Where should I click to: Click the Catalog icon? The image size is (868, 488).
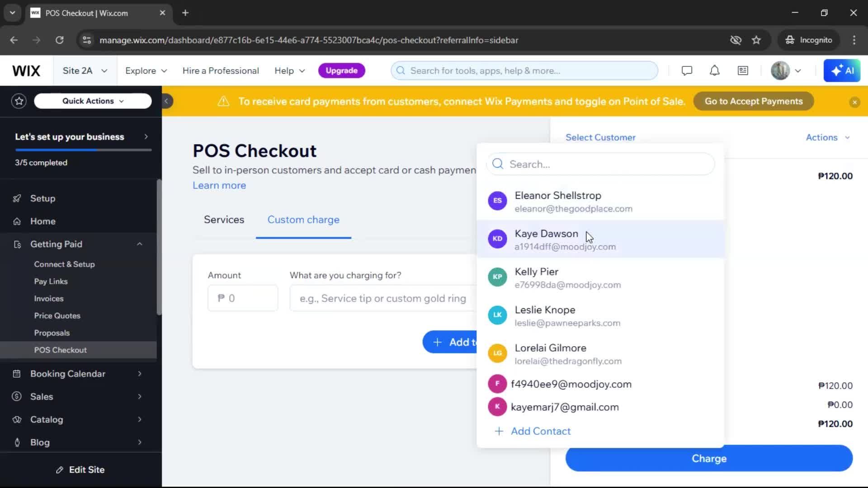[17, 420]
